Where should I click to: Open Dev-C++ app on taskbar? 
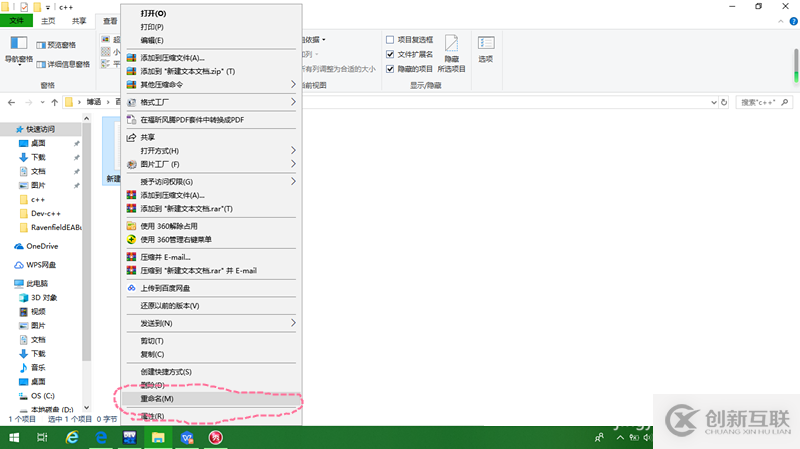[x=130, y=437]
